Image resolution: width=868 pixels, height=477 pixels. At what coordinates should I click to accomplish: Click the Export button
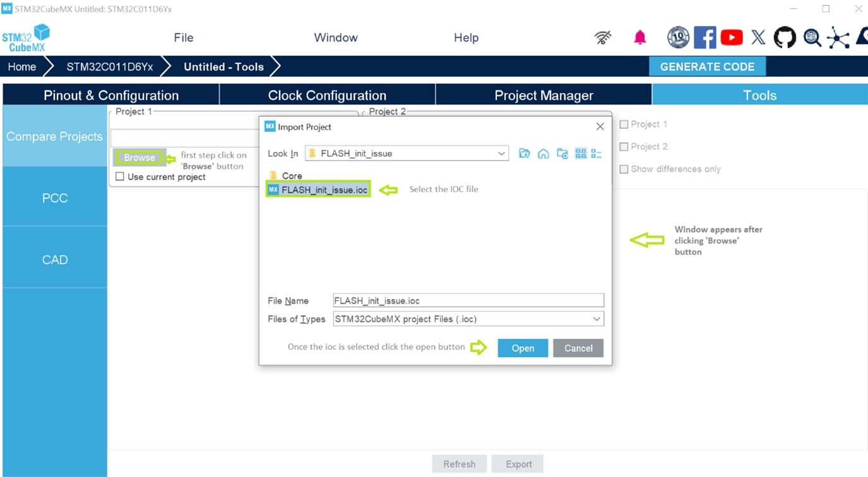pyautogui.click(x=519, y=464)
